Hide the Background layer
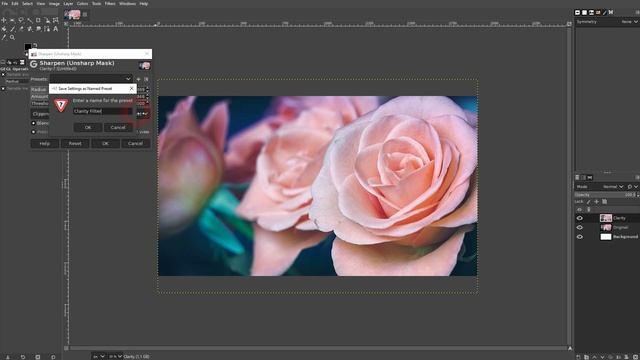 pos(580,237)
